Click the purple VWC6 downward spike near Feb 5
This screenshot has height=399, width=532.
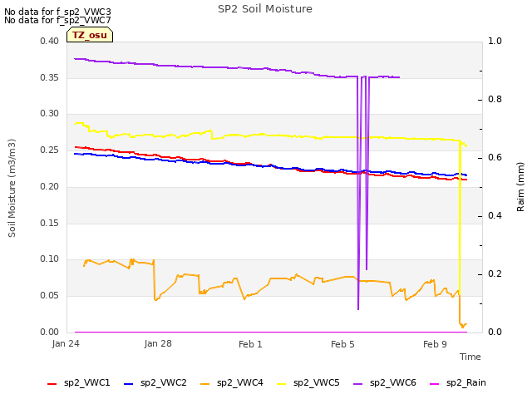[x=358, y=194]
